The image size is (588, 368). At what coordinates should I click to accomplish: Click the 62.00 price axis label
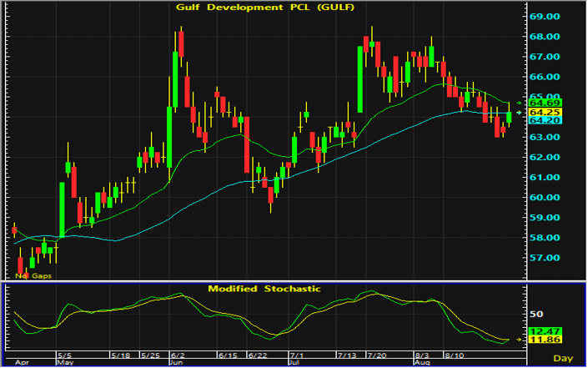click(x=545, y=157)
